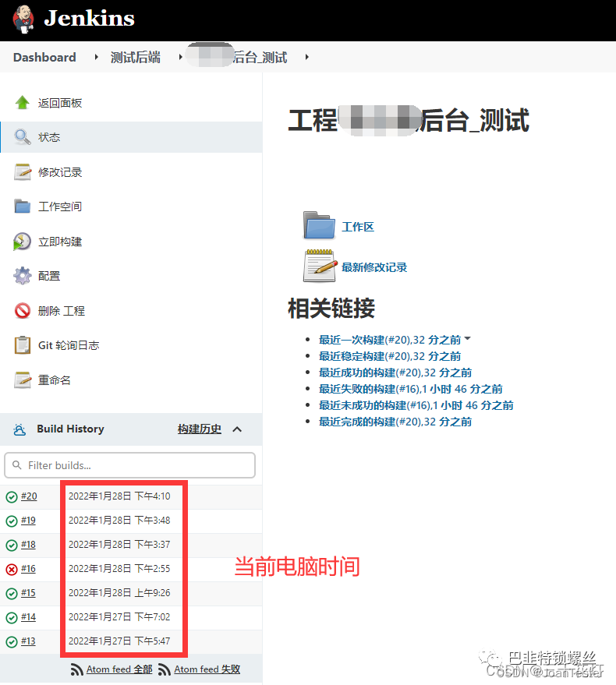616x685 pixels.
Task: Open build #20
Action: point(29,496)
